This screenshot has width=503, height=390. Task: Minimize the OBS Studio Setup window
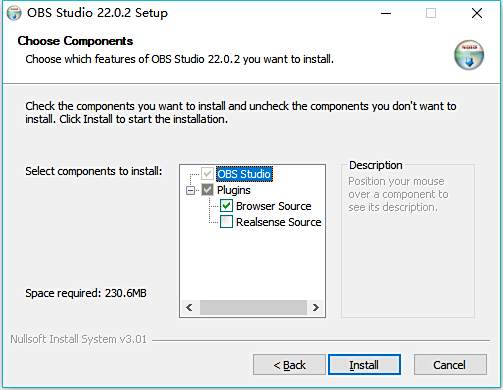pos(386,13)
